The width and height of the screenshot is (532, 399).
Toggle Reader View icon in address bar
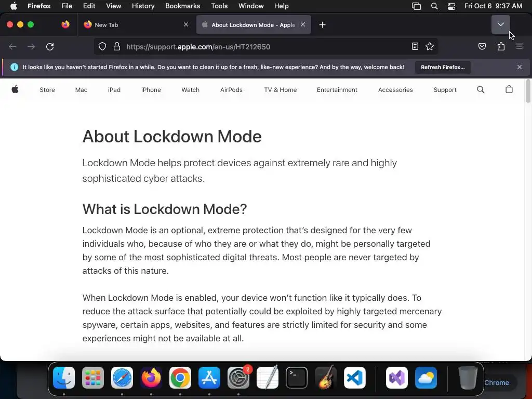[415, 46]
